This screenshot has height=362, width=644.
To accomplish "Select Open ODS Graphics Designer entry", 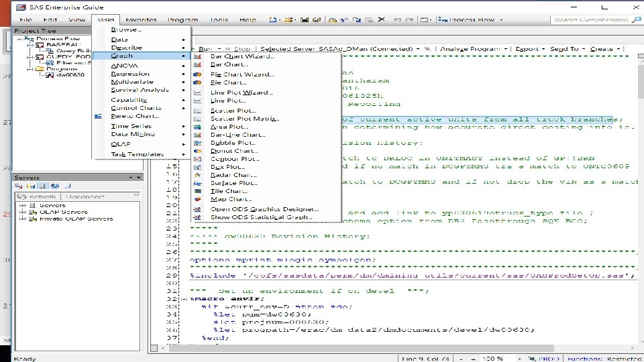I will tap(264, 209).
